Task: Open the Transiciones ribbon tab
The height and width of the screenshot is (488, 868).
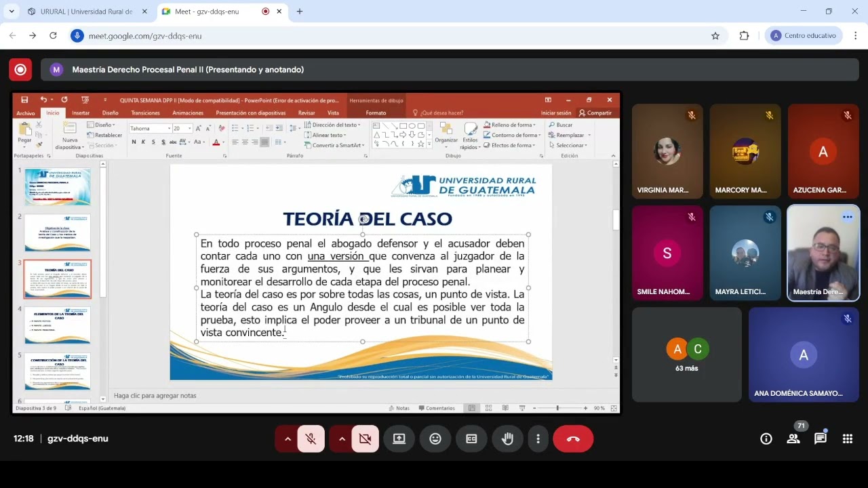Action: coord(146,113)
